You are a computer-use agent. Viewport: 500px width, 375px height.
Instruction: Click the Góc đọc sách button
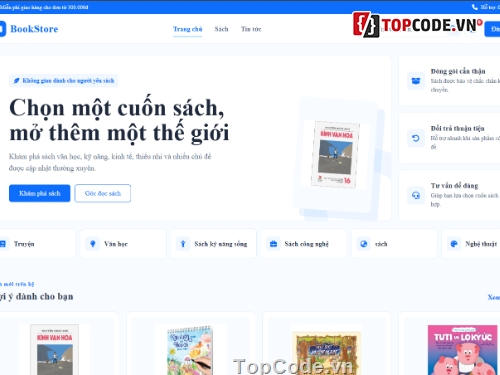pos(103,193)
